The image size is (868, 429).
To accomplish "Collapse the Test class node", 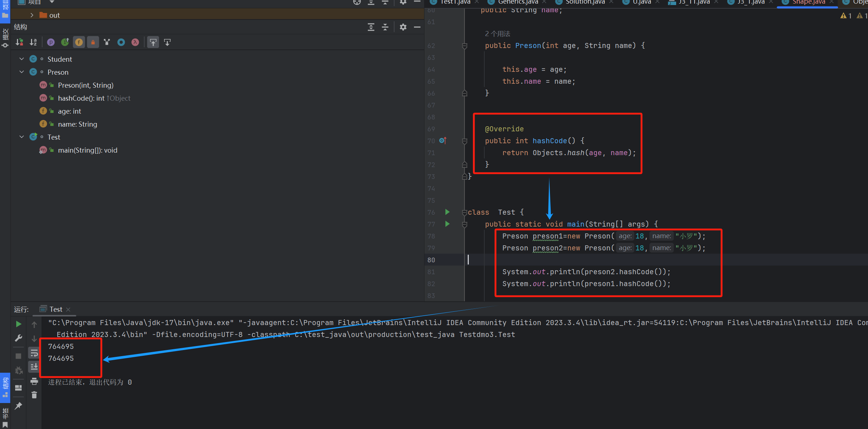I will pyautogui.click(x=22, y=137).
